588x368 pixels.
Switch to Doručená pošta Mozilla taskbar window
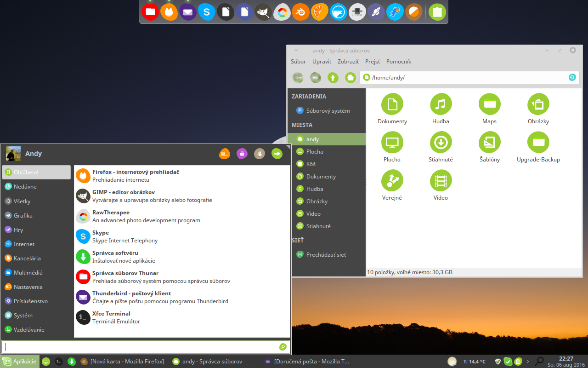click(x=307, y=362)
